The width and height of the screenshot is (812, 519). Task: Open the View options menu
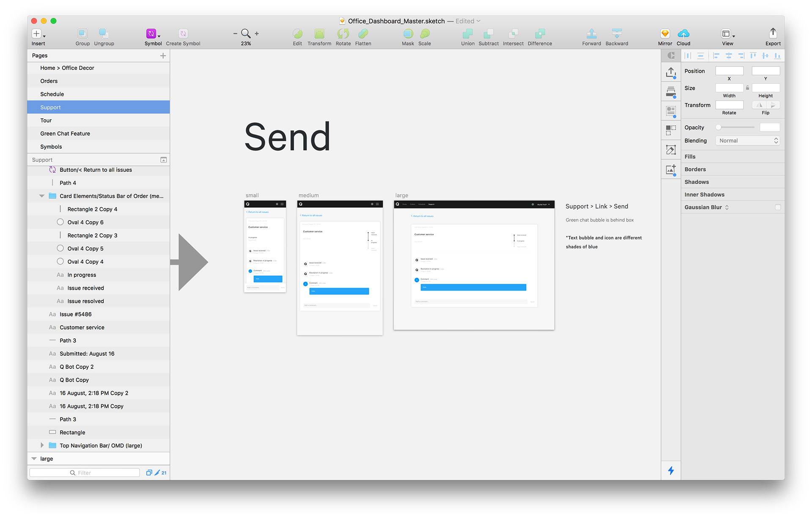click(x=728, y=34)
